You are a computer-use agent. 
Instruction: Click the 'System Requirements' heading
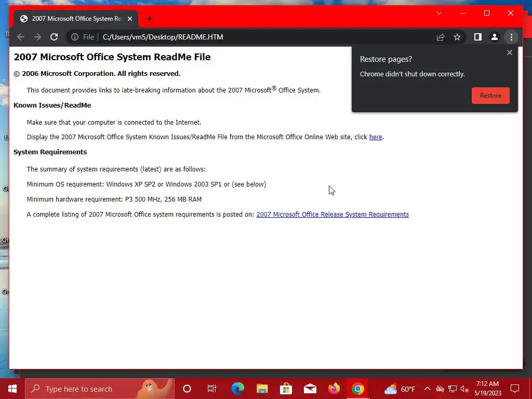pyautogui.click(x=50, y=152)
